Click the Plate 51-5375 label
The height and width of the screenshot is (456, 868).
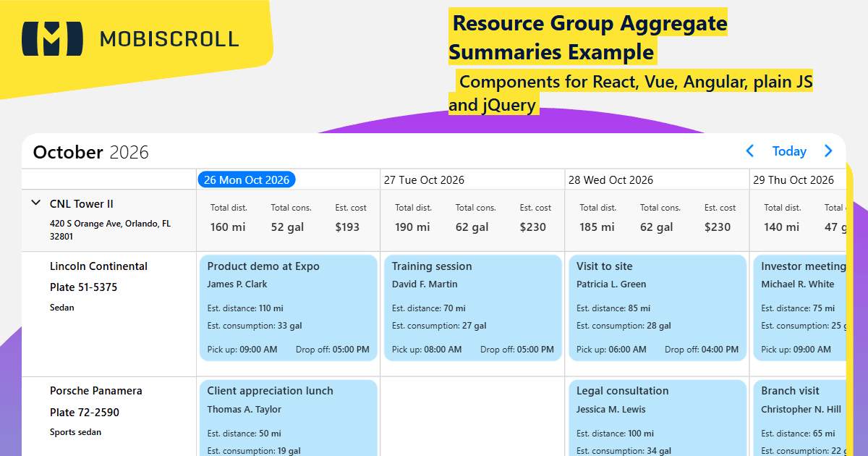pos(83,287)
